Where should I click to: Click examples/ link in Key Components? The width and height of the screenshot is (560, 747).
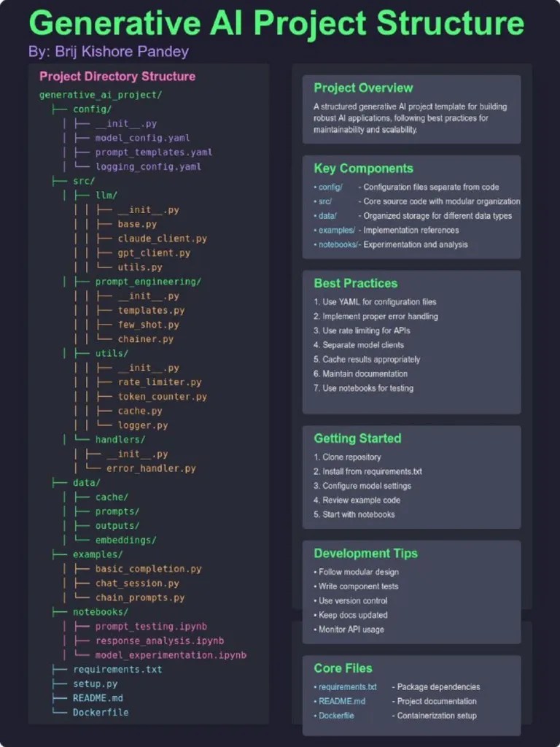tap(337, 230)
